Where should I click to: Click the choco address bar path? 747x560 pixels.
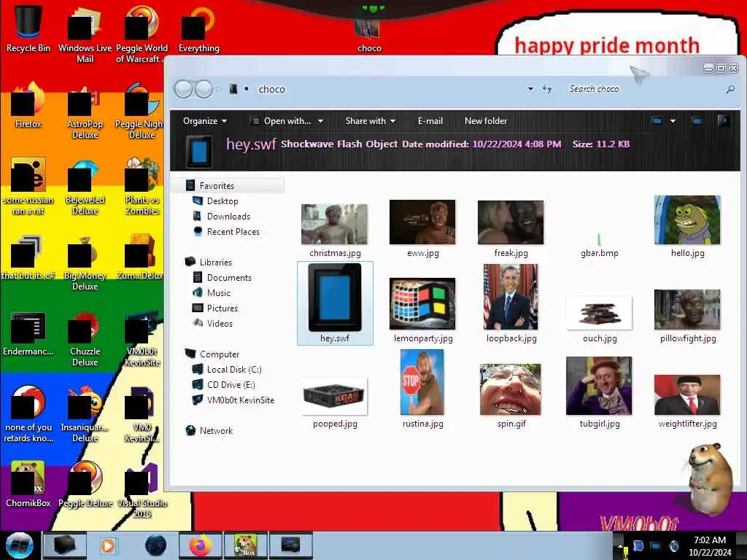tap(271, 89)
